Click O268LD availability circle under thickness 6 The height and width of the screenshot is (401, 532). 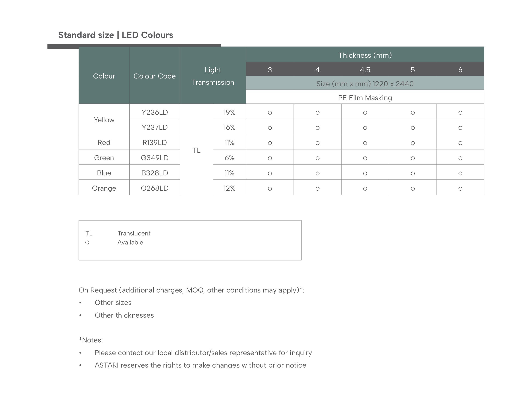tap(460, 188)
